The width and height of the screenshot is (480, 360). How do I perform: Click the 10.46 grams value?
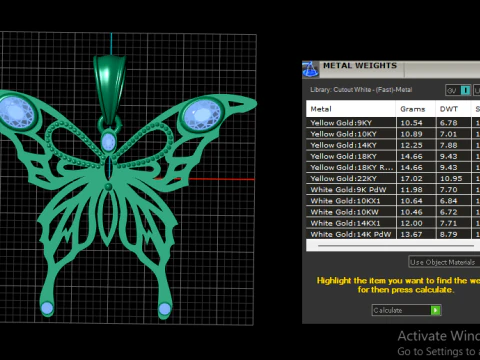tap(411, 212)
